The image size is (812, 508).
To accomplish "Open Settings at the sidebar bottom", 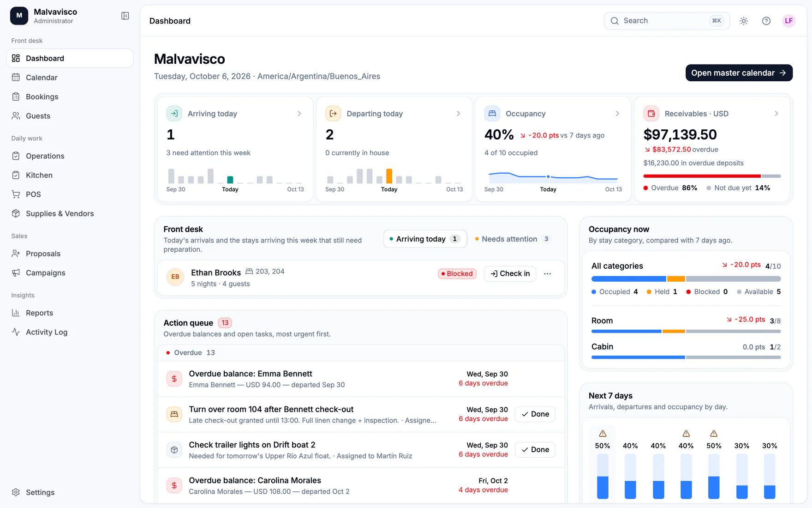I will (70, 492).
